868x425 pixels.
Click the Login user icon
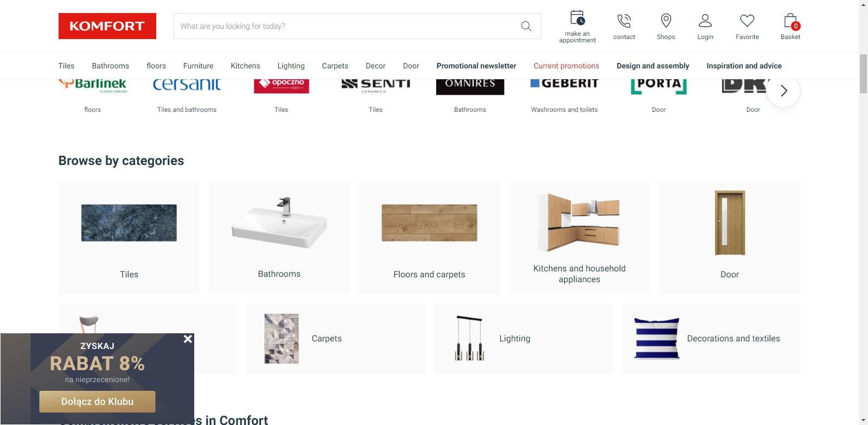pos(705,21)
